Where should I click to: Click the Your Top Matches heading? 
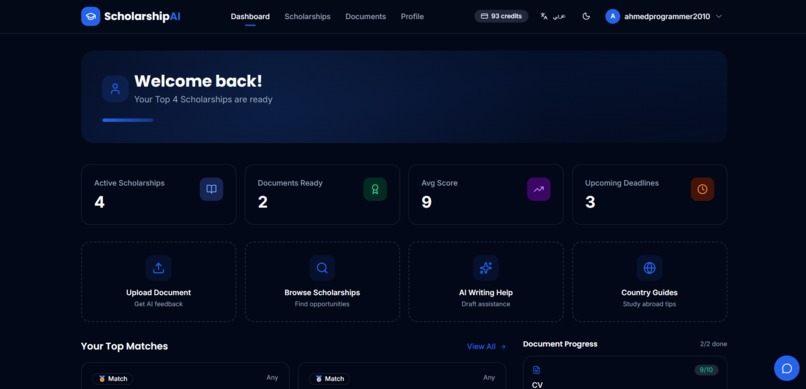124,346
